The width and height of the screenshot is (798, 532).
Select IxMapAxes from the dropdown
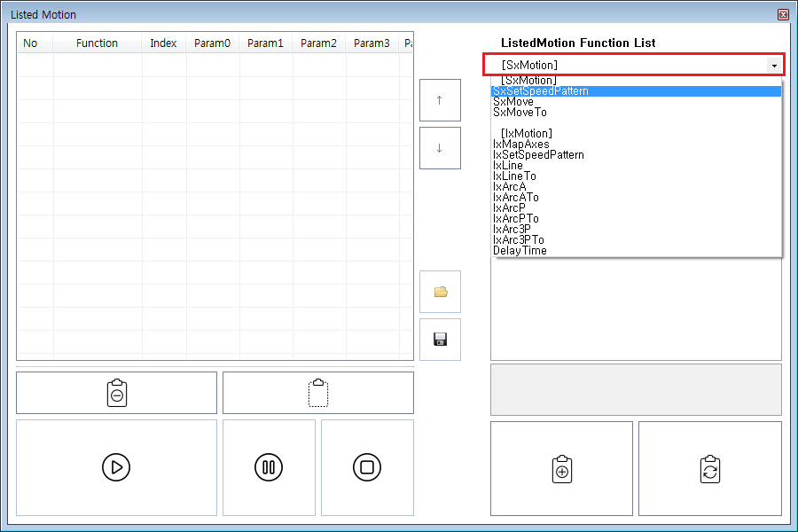pyautogui.click(x=521, y=145)
